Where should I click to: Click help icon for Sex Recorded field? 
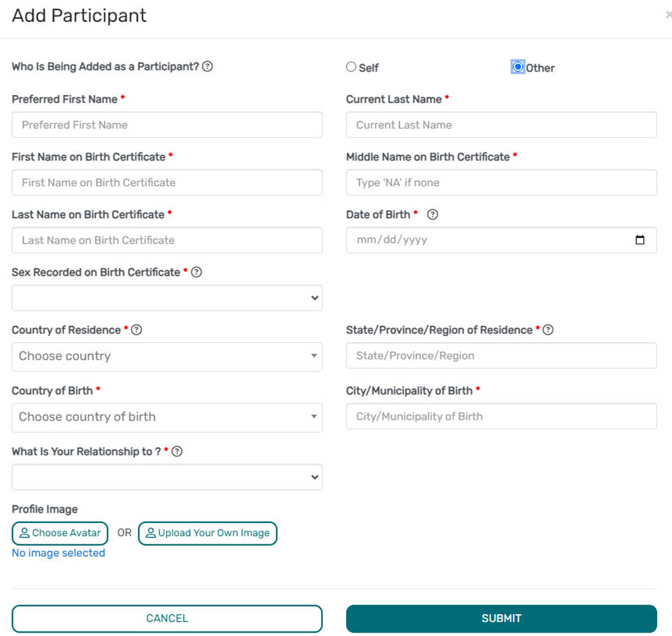[197, 272]
